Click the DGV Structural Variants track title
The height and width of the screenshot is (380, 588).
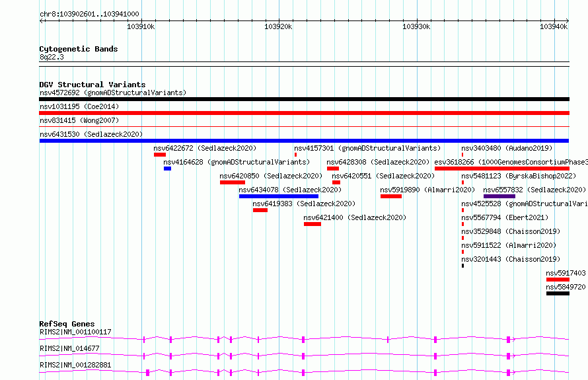(x=92, y=85)
